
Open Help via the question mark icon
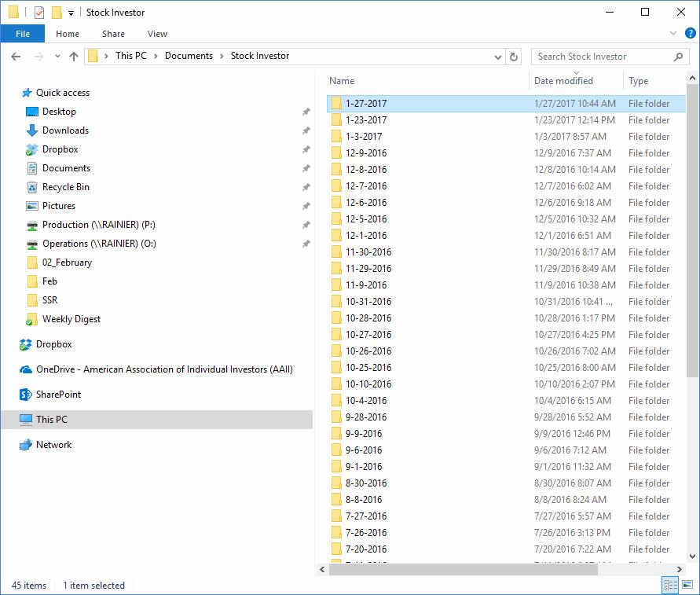[x=690, y=34]
